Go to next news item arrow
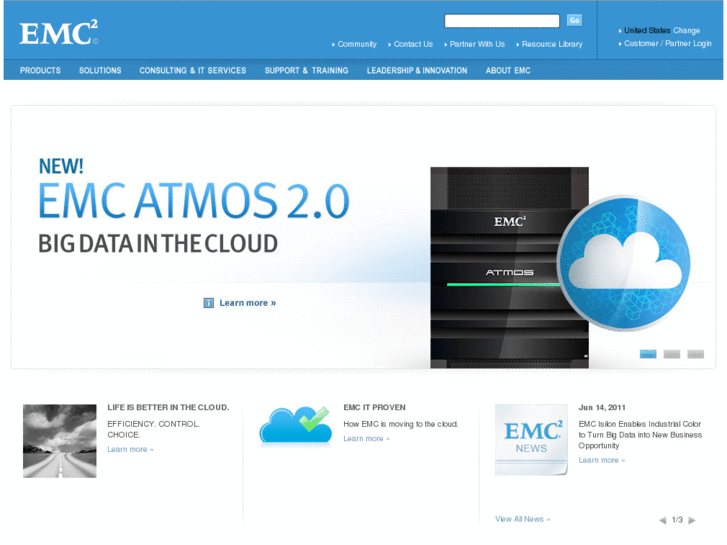This screenshot has height=545, width=727. (x=692, y=520)
